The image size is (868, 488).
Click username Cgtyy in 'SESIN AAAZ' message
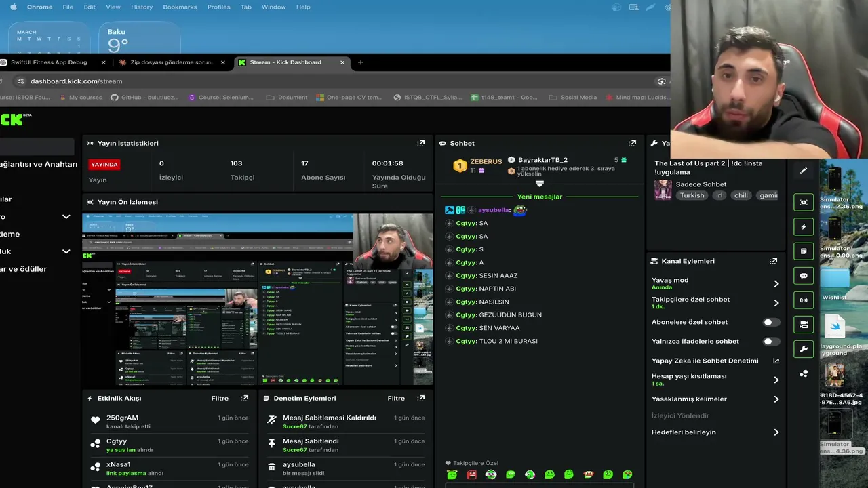[467, 276]
